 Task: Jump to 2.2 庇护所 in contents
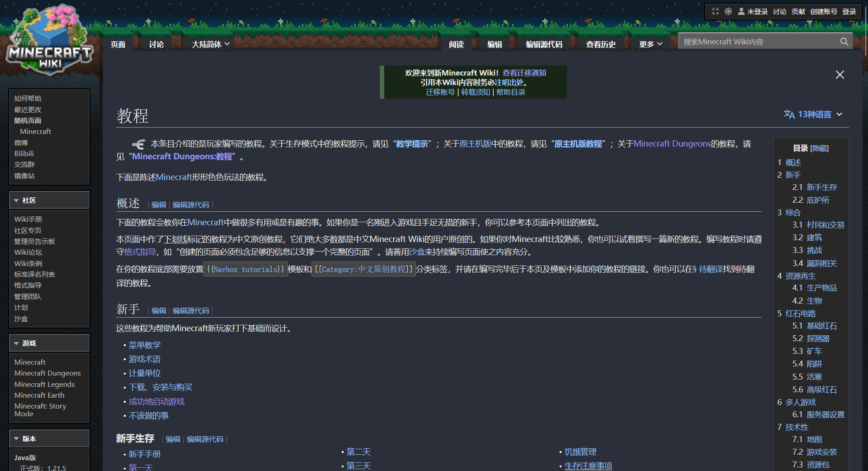pyautogui.click(x=811, y=200)
